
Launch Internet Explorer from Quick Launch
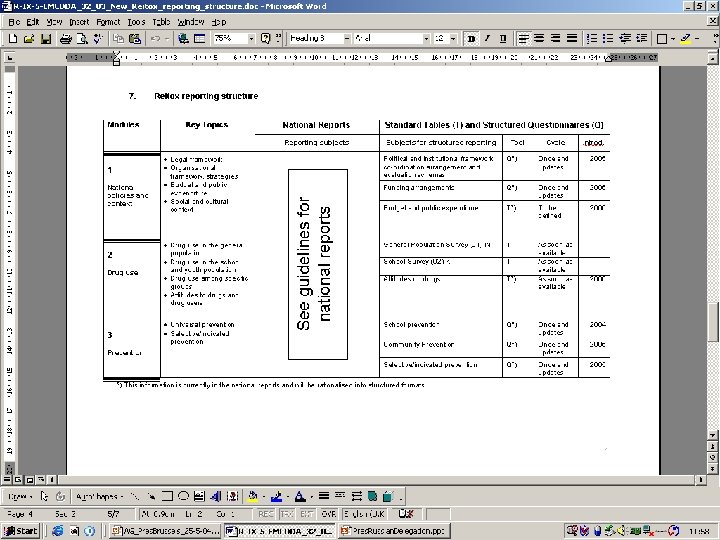pyautogui.click(x=58, y=531)
